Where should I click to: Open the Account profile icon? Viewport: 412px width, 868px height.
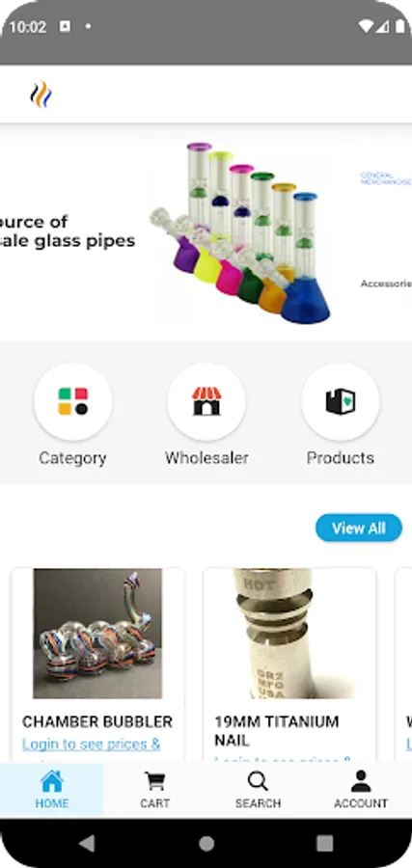[361, 781]
